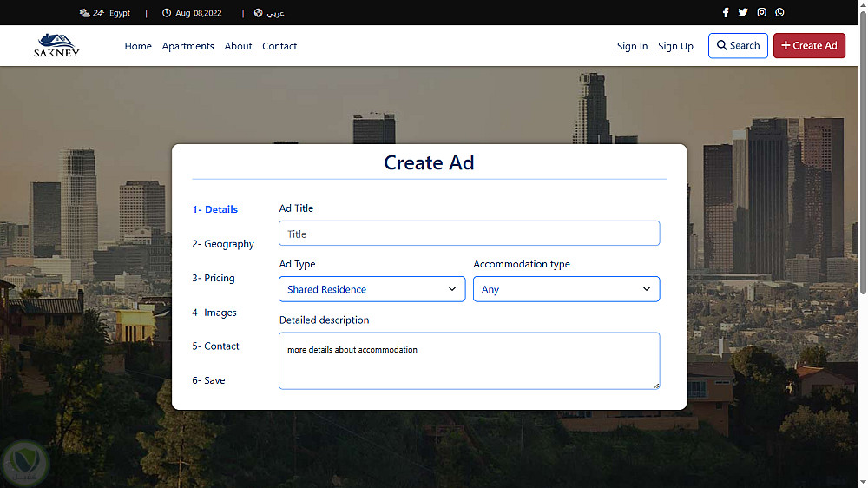This screenshot has height=488, width=868.
Task: Open the Accommodation type dropdown
Action: [566, 289]
